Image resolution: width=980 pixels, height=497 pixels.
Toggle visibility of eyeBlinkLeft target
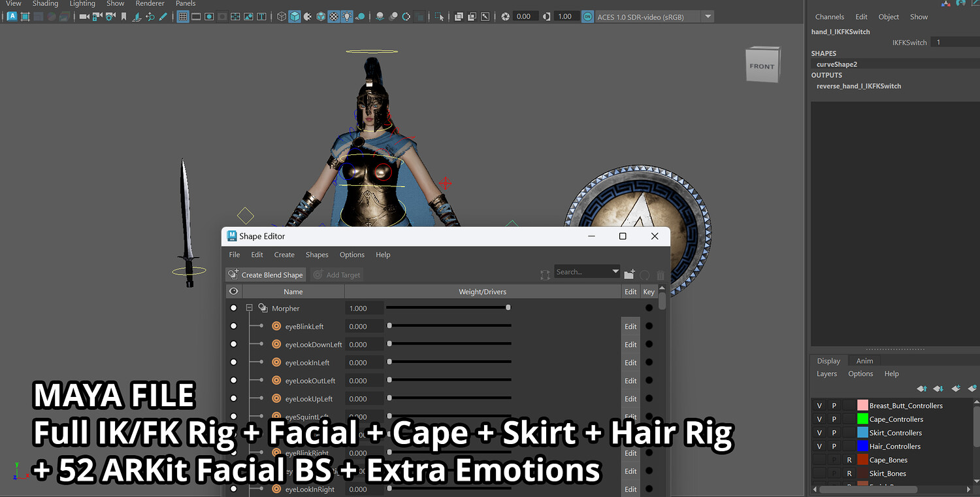pyautogui.click(x=234, y=326)
